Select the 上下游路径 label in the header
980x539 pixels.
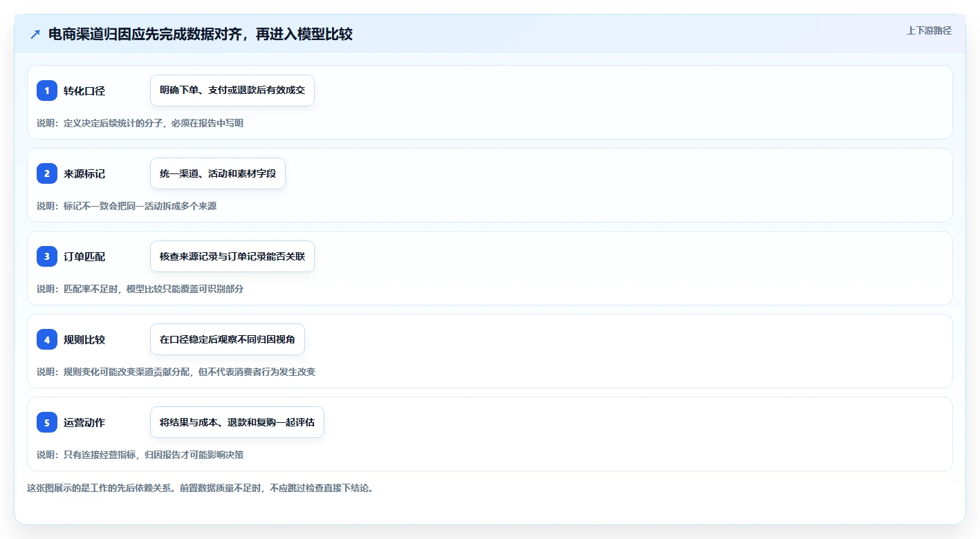click(x=929, y=30)
